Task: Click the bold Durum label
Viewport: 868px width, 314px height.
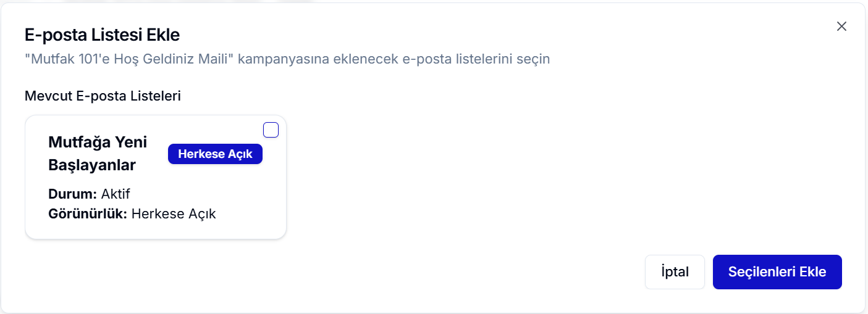Action: coord(73,194)
